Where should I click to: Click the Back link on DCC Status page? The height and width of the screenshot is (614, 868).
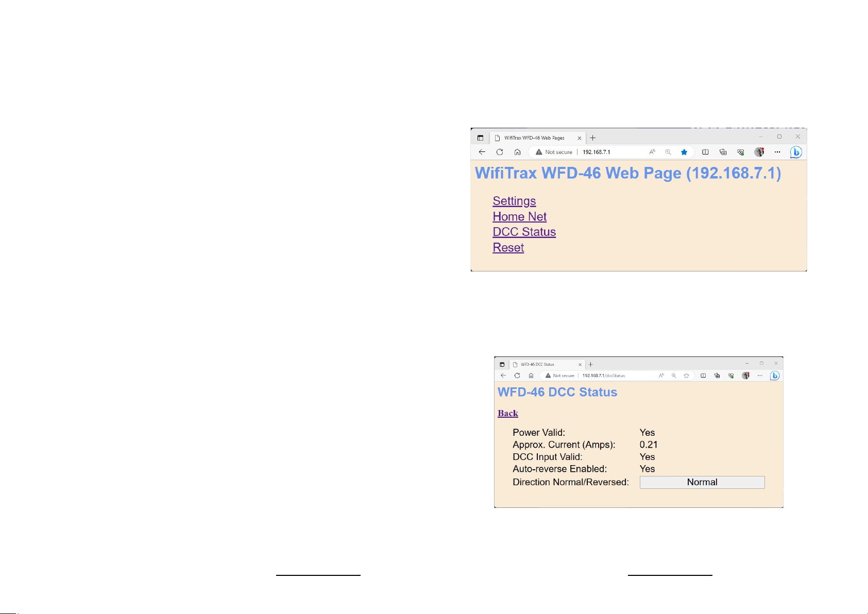coord(507,413)
